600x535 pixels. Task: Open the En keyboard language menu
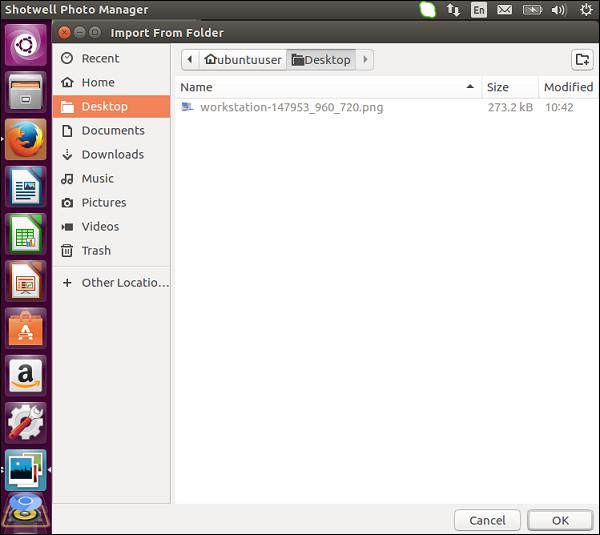pos(480,10)
